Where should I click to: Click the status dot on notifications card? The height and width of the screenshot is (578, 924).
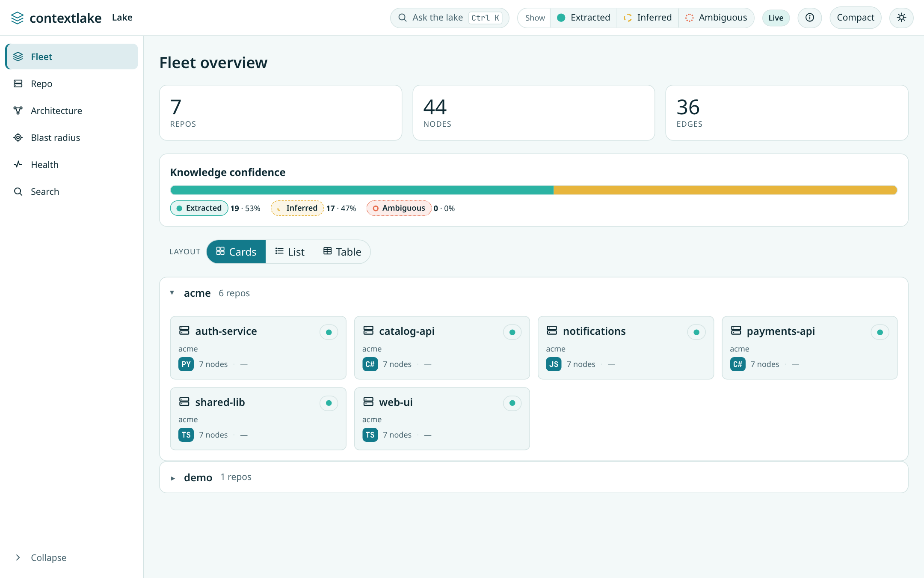(696, 332)
